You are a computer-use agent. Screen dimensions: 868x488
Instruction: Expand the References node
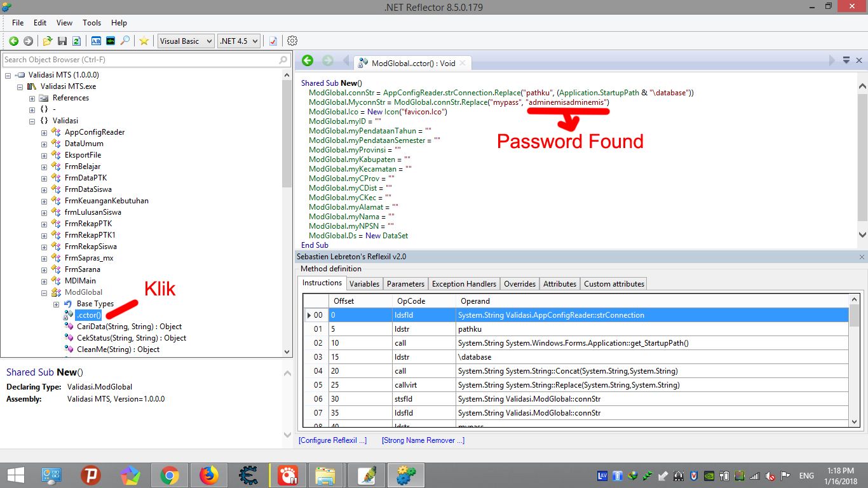coord(32,98)
